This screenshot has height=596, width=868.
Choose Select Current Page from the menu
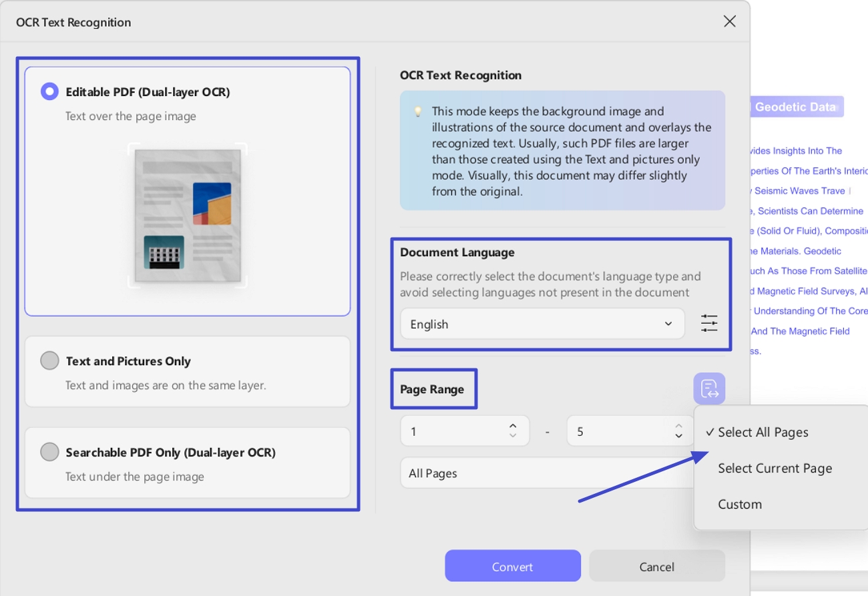click(x=775, y=468)
